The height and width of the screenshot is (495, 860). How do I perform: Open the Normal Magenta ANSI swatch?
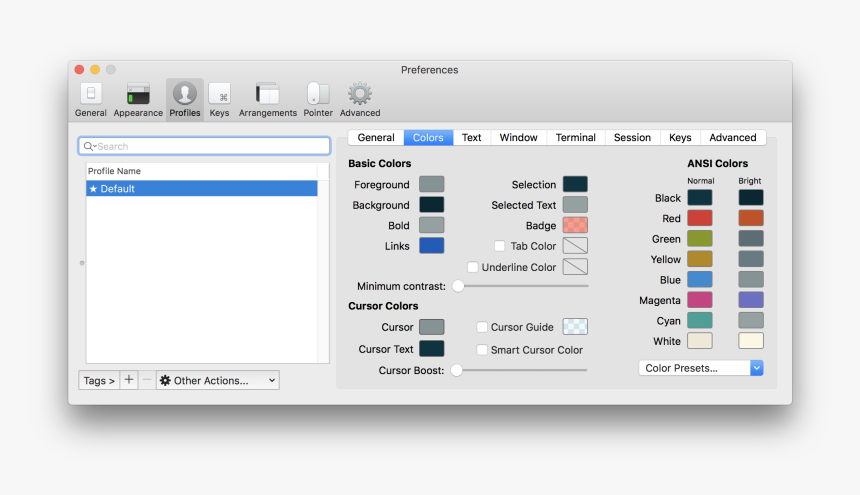click(x=700, y=300)
